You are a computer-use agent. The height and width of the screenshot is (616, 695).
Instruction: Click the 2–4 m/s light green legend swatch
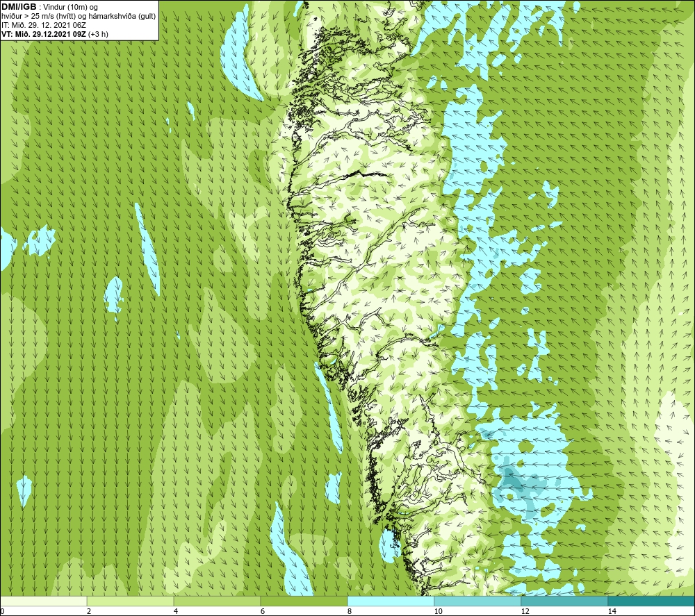tap(131, 601)
